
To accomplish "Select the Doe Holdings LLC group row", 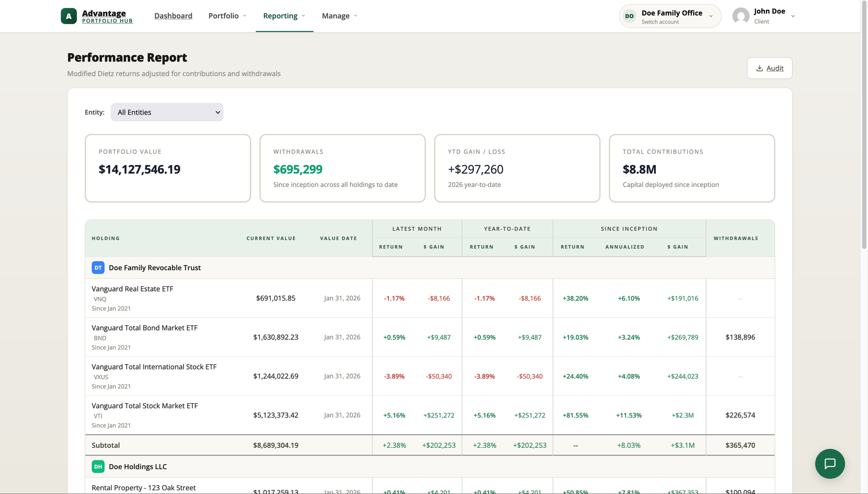I will pyautogui.click(x=430, y=466).
